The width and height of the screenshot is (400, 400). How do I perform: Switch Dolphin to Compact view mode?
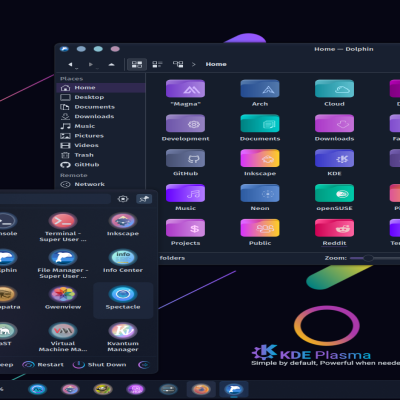point(157,64)
